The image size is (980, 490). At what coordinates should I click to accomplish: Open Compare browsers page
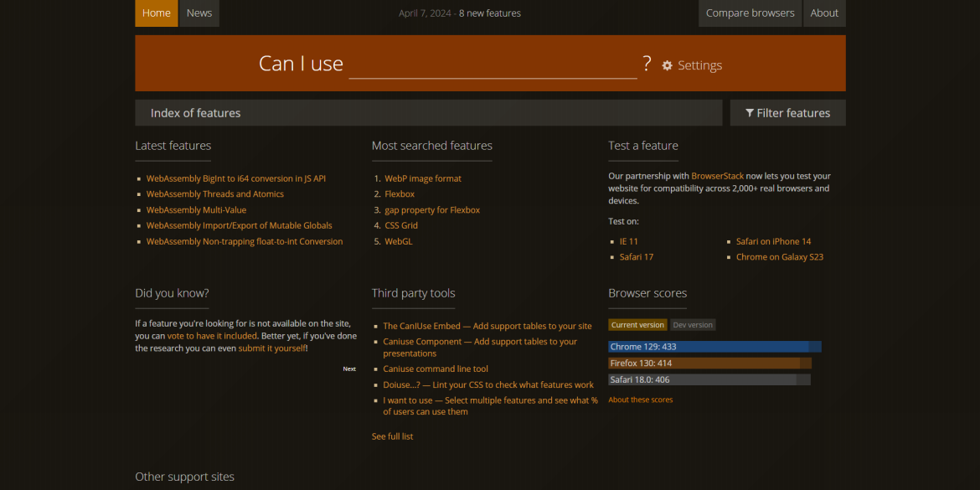750,13
